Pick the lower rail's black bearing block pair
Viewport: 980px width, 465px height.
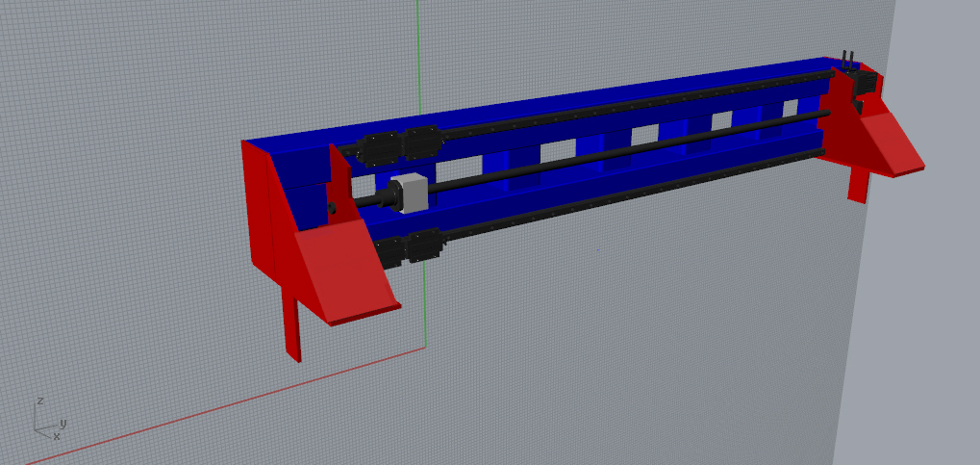410,249
